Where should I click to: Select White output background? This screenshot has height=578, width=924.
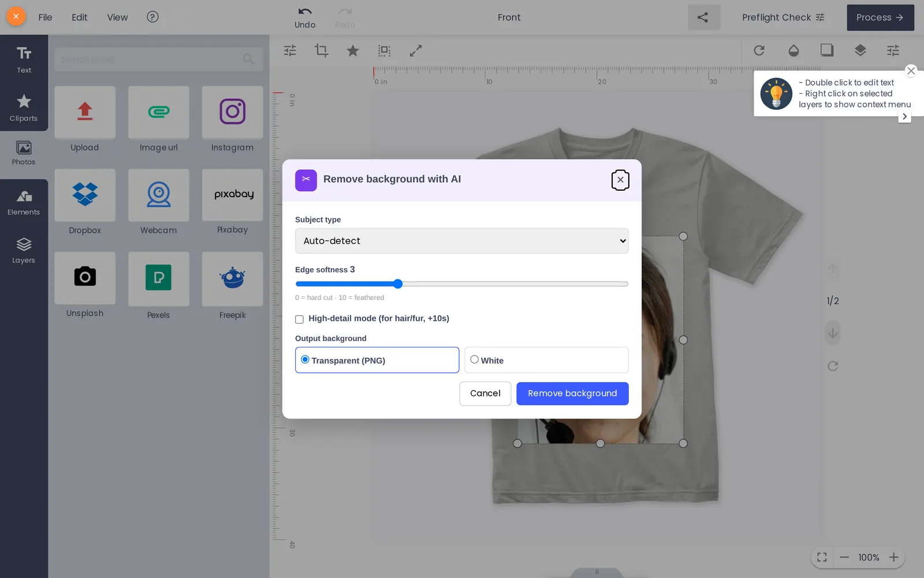pyautogui.click(x=546, y=360)
